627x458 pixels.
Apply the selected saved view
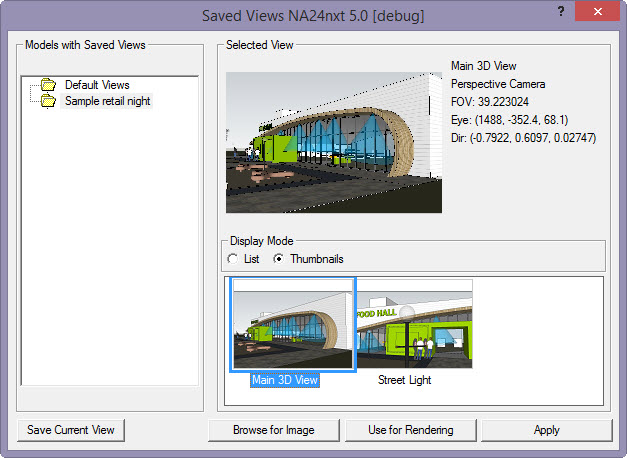point(546,430)
